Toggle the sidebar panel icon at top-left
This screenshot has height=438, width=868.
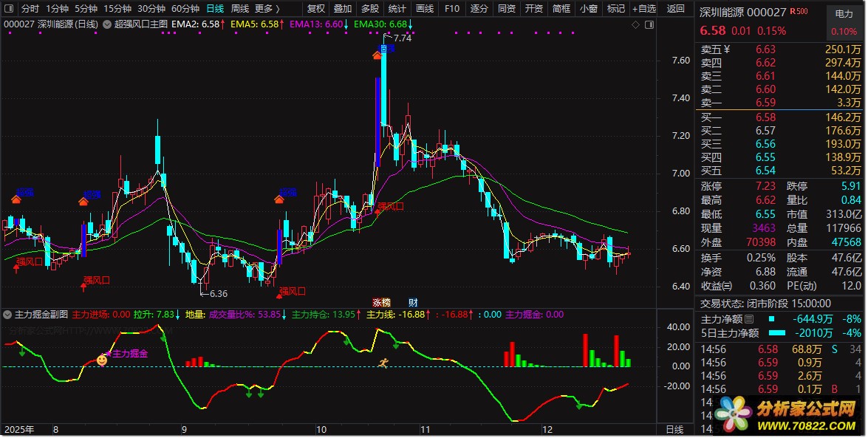[x=9, y=8]
